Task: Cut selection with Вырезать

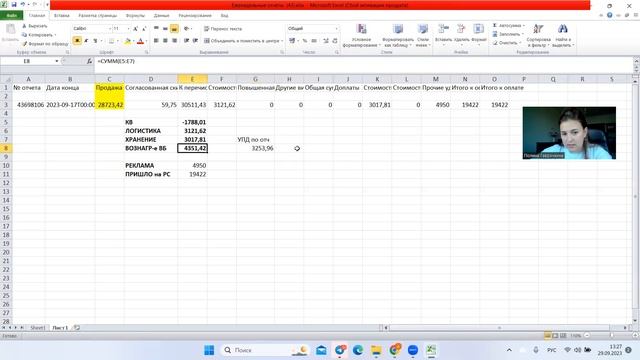Action: 34,26
